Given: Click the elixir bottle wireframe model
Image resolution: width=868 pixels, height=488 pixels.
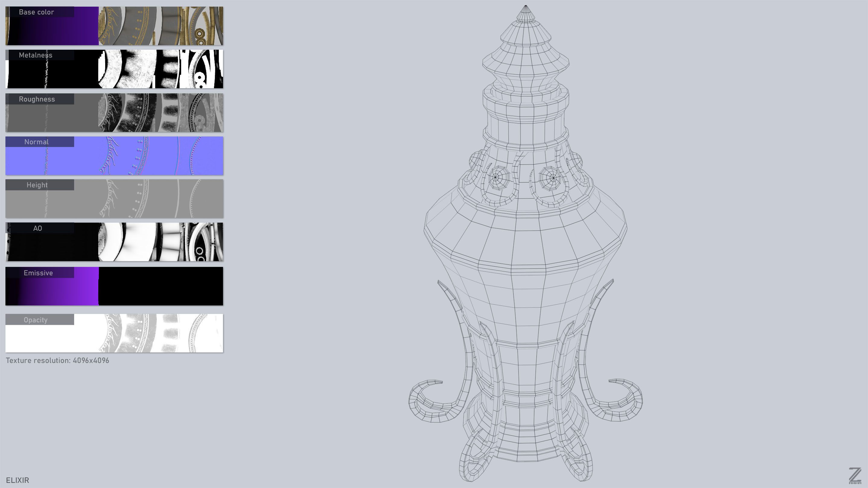Looking at the screenshot, I should pos(526,243).
